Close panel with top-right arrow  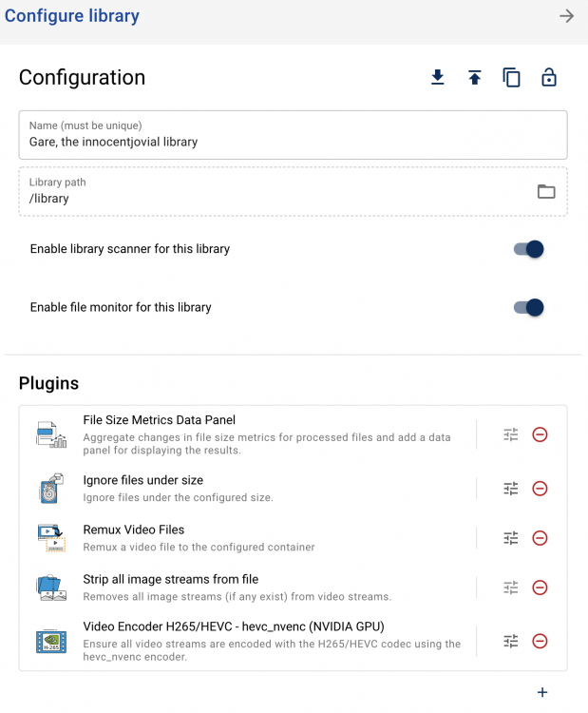pos(567,16)
